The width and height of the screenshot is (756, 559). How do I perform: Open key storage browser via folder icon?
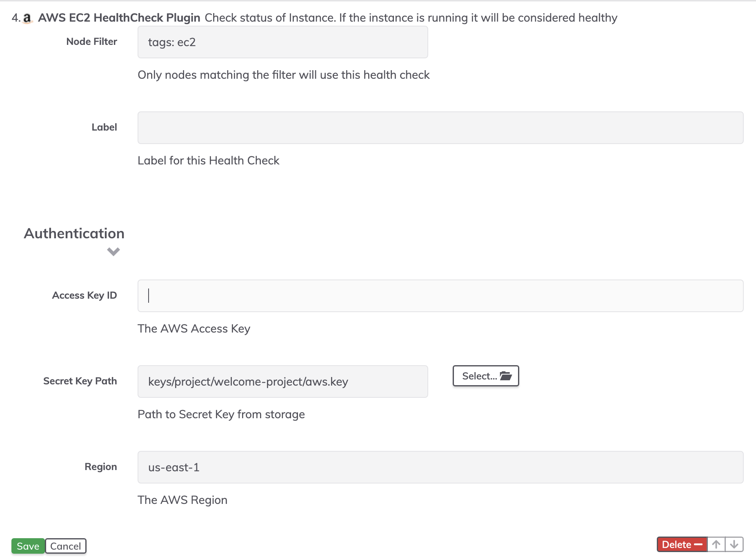(486, 376)
